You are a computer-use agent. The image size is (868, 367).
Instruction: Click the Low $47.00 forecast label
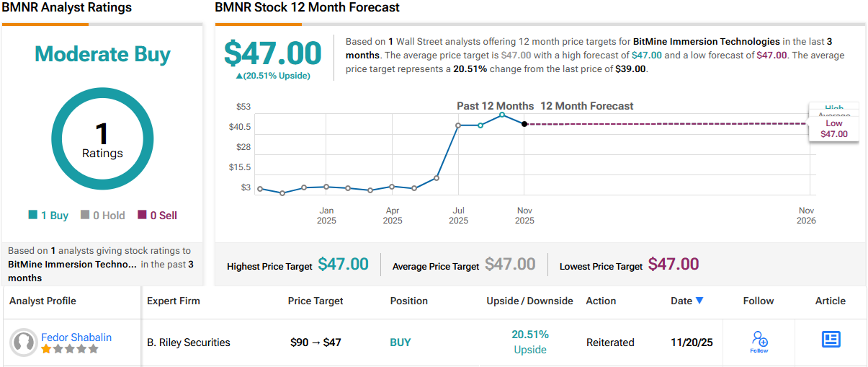(833, 129)
